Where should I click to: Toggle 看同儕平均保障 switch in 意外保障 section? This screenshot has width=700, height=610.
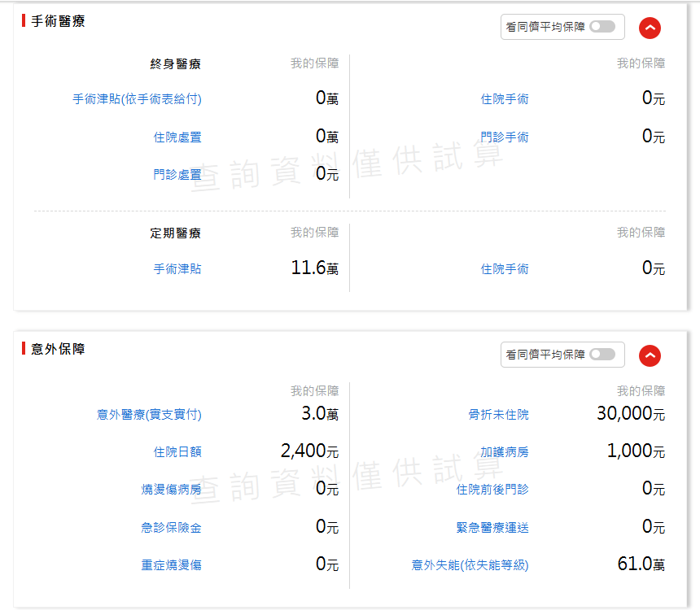click(602, 355)
